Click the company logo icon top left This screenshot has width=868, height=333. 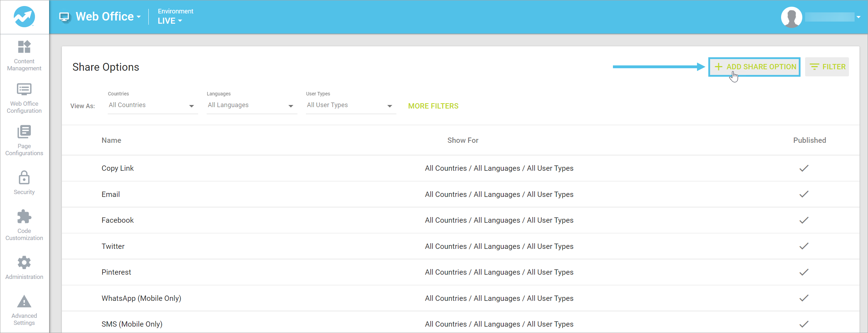[x=24, y=17]
